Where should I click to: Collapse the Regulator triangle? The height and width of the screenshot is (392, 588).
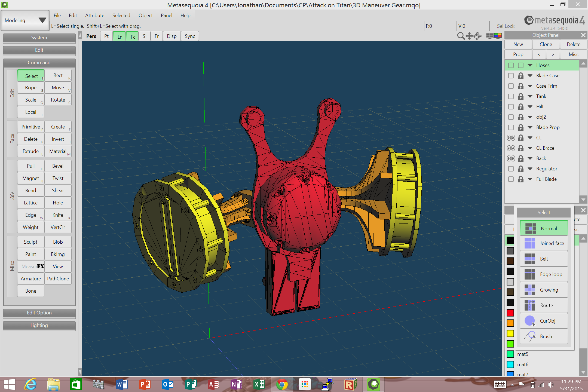pos(530,169)
